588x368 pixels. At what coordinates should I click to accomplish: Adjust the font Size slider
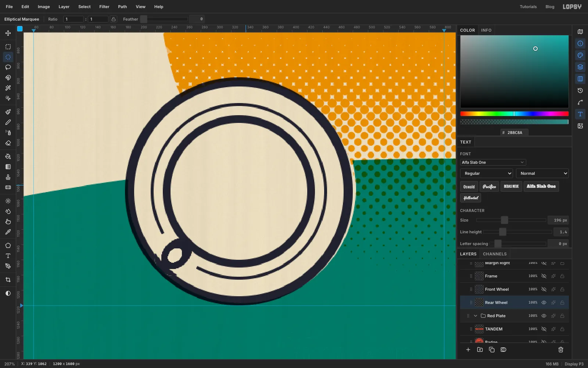click(x=511, y=220)
